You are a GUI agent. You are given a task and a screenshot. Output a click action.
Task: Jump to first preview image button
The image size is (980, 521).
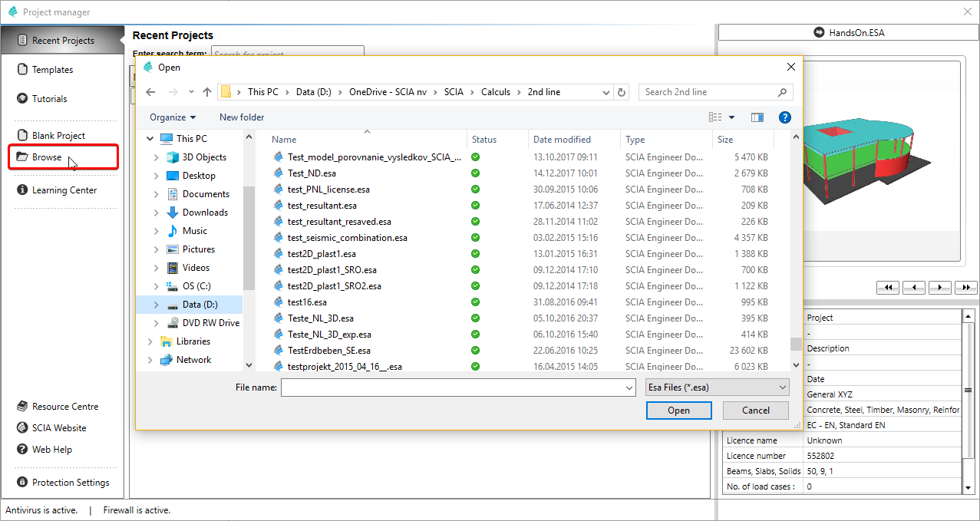click(x=888, y=287)
